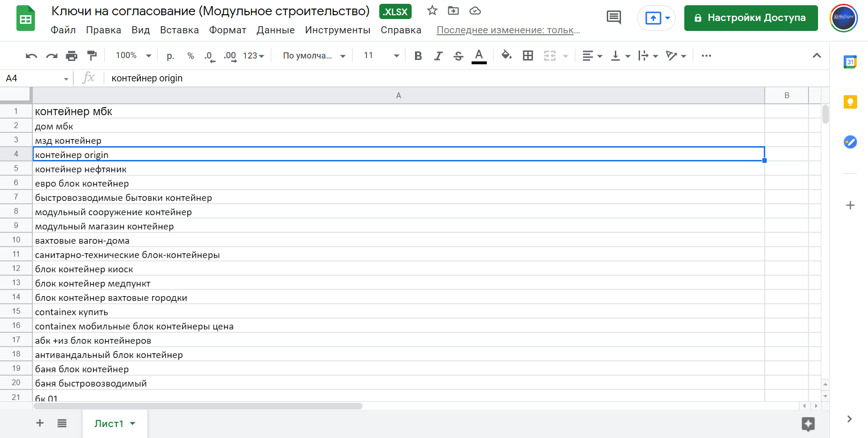Click the Настройки Доступа button
Screen dimensions: 868x438
[x=751, y=18]
